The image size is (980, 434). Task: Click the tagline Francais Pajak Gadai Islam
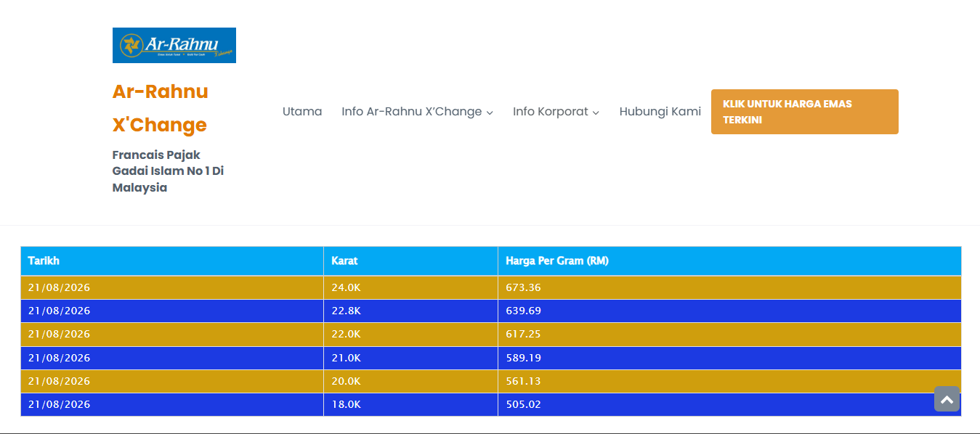(x=168, y=171)
